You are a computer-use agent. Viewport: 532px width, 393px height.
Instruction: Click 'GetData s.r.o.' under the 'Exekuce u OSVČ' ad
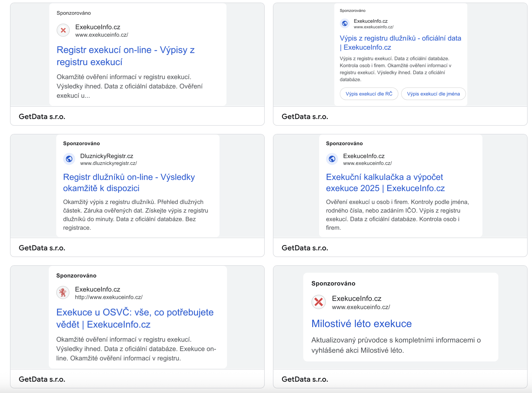pyautogui.click(x=42, y=379)
